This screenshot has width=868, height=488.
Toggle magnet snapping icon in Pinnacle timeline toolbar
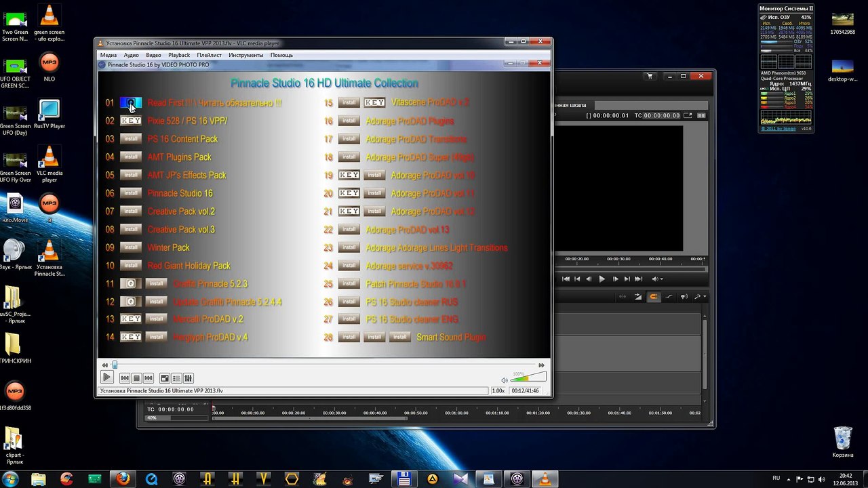654,297
